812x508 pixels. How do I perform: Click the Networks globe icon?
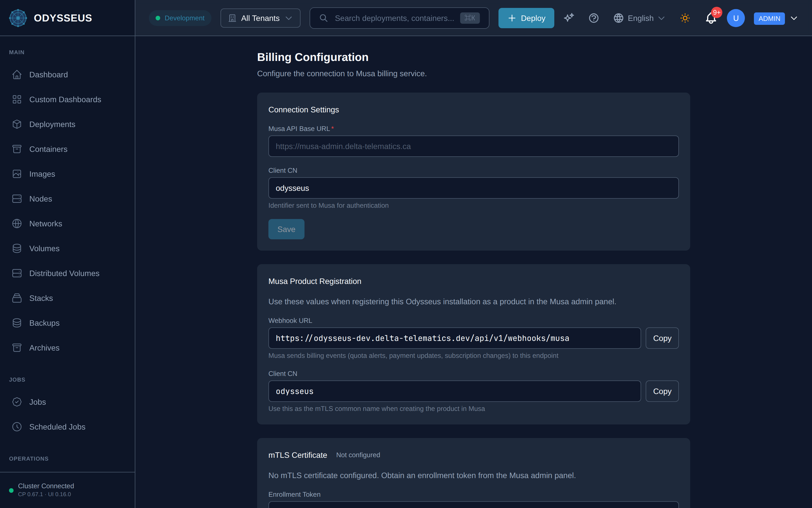[x=17, y=224]
